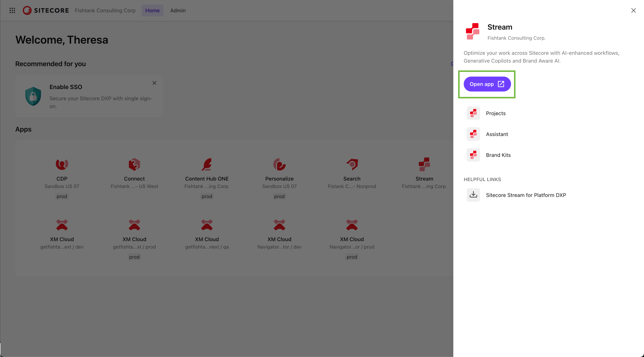Click the Open app button

487,84
